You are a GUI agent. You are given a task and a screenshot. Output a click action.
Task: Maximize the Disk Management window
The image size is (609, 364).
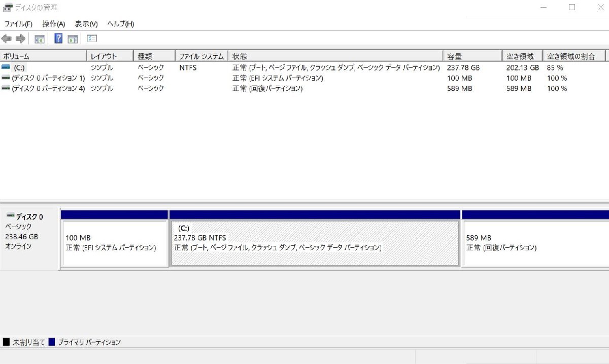(572, 7)
